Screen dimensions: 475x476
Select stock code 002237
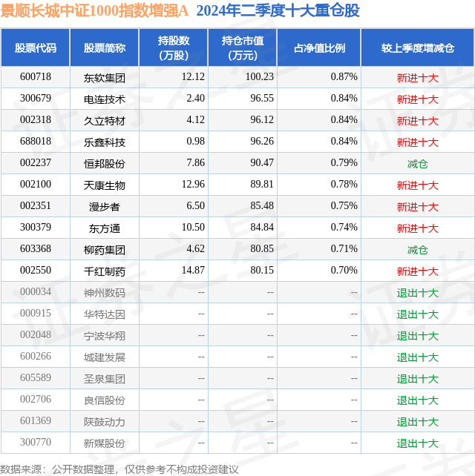tap(36, 162)
